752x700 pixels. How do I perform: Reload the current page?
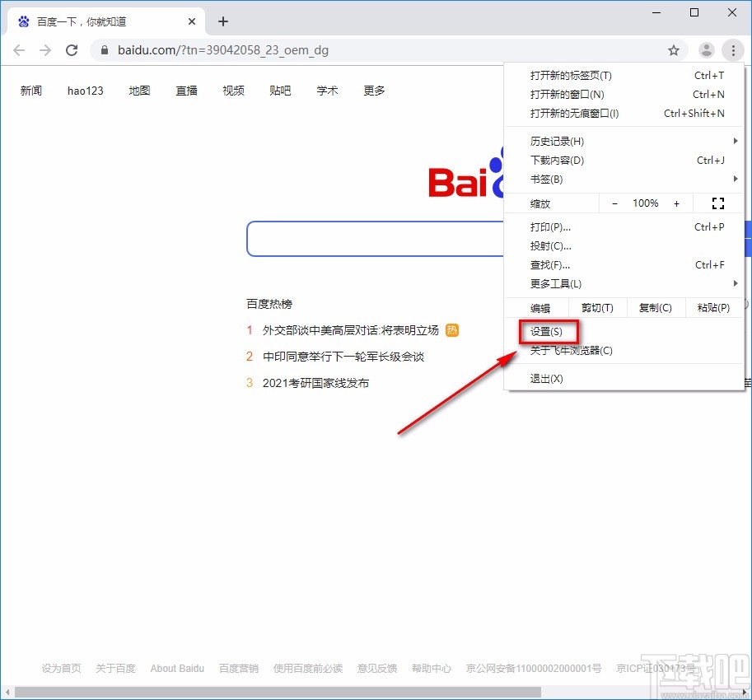click(x=72, y=49)
